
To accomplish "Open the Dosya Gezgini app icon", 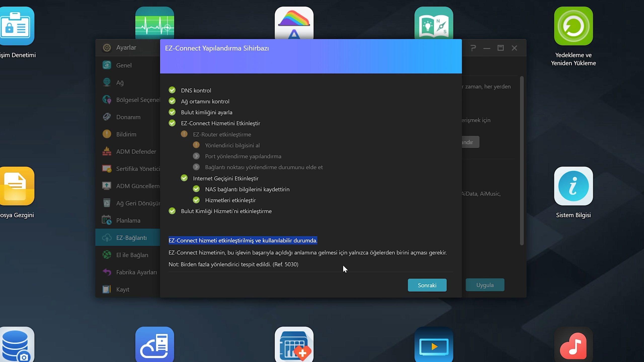I will click(x=17, y=186).
